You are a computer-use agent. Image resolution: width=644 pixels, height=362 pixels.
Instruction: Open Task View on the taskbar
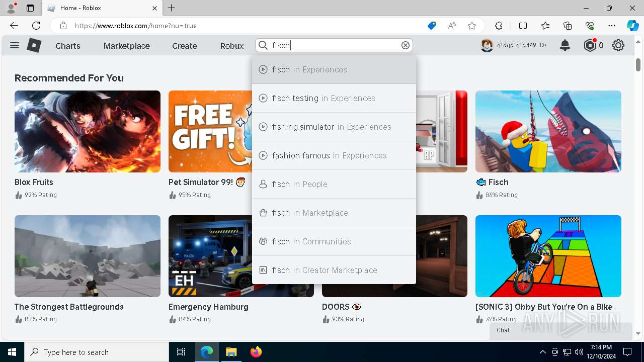coord(181,352)
